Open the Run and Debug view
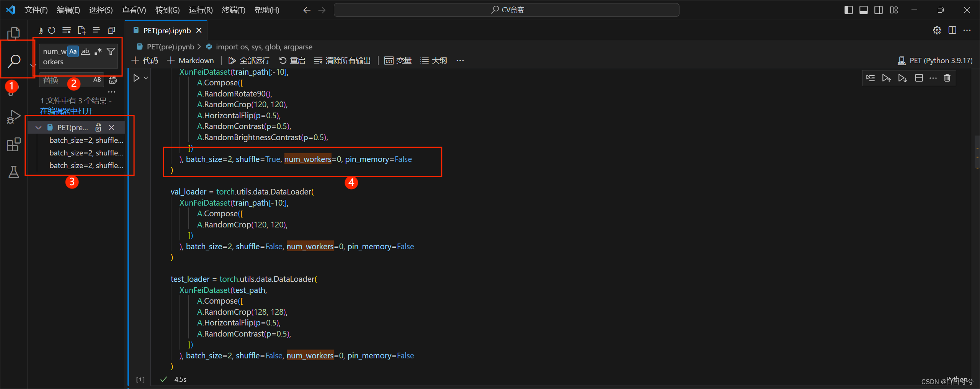Viewport: 980px width, 389px height. click(13, 117)
